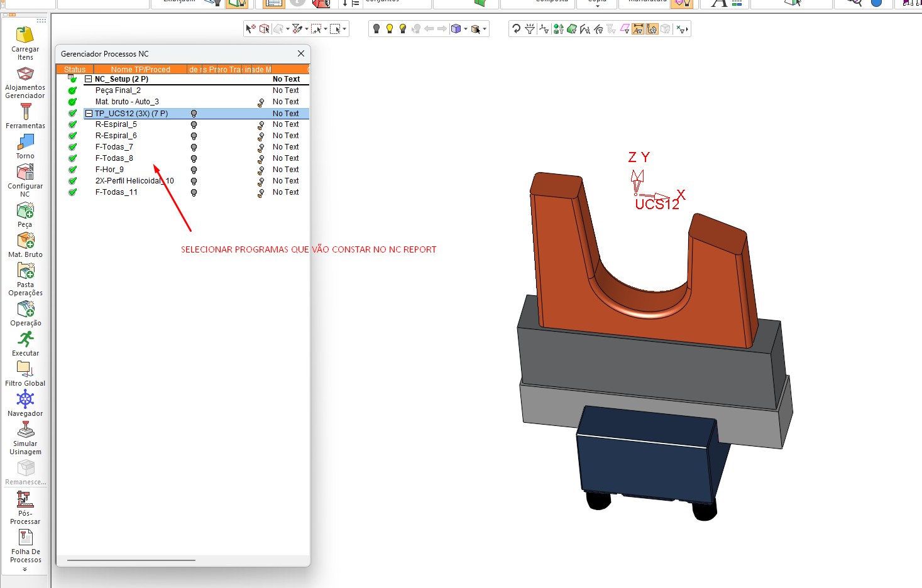This screenshot has height=588, width=922.
Task: Toggle bulb visibility for F-Todas_11
Action: coord(194,193)
